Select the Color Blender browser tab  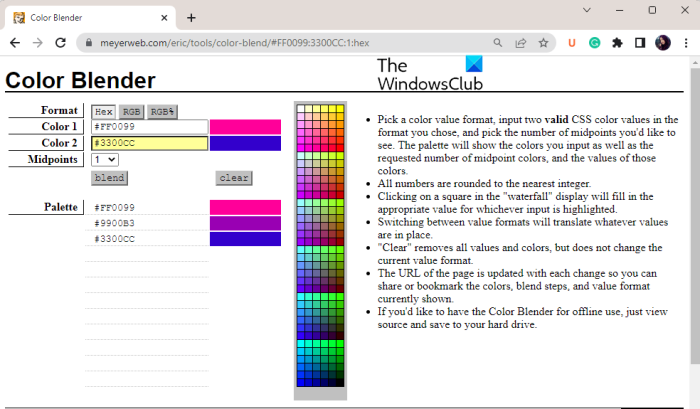89,18
